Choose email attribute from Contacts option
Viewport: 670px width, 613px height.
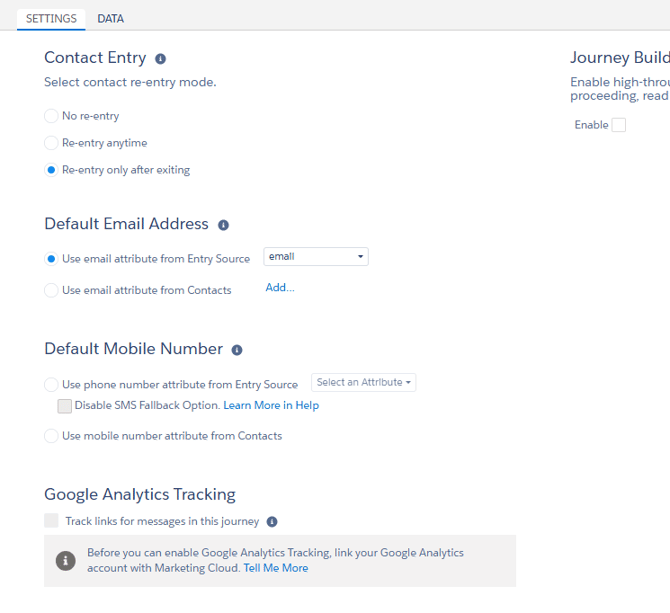(x=52, y=290)
